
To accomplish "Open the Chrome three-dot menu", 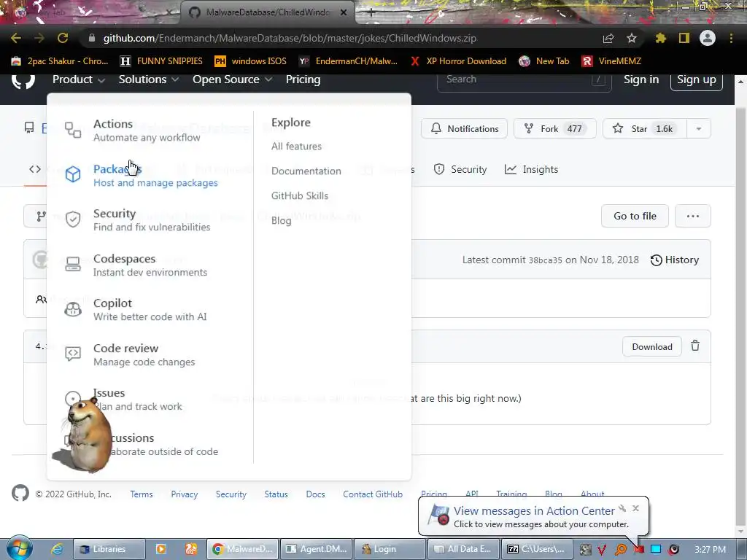I will coord(731,38).
